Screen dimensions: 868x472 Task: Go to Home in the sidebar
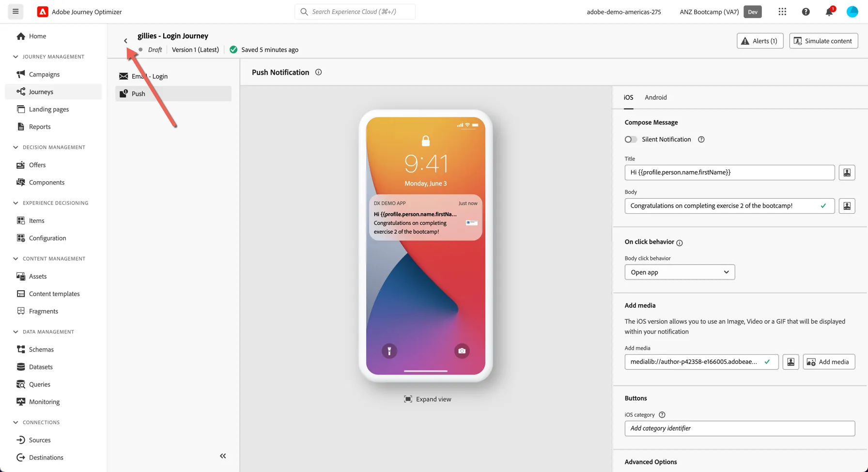click(x=53, y=36)
